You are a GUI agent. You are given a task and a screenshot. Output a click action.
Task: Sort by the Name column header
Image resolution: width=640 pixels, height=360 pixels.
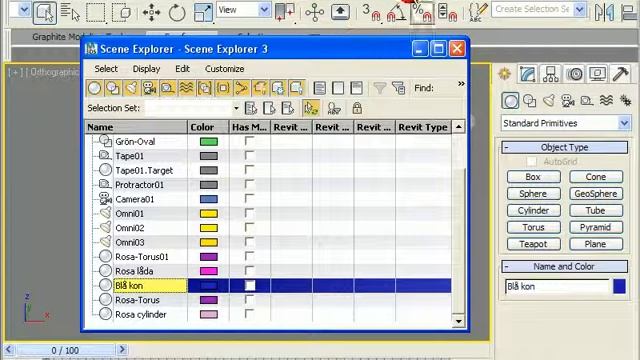[x=136, y=127]
